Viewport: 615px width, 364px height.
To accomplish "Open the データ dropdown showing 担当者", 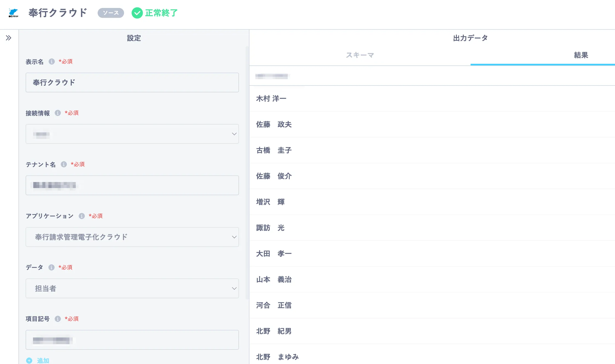I will pos(132,288).
